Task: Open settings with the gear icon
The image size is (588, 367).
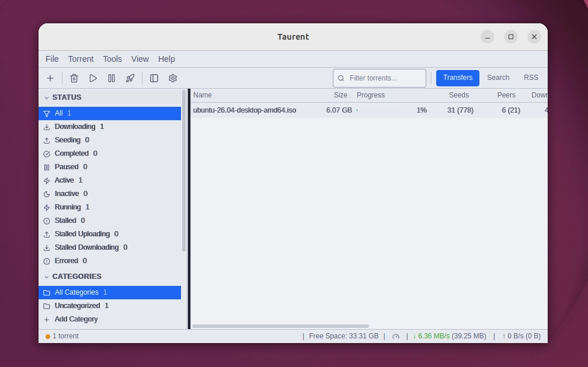Action: click(x=172, y=78)
